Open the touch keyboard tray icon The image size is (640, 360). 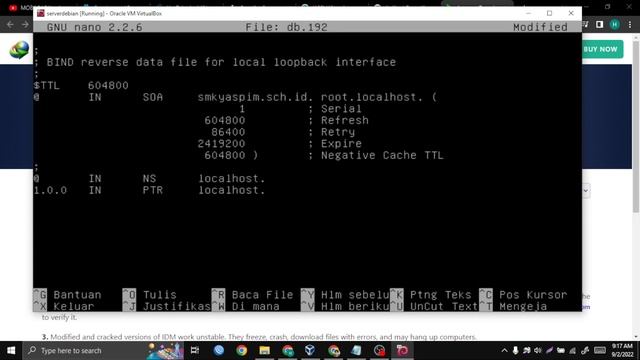[600, 351]
